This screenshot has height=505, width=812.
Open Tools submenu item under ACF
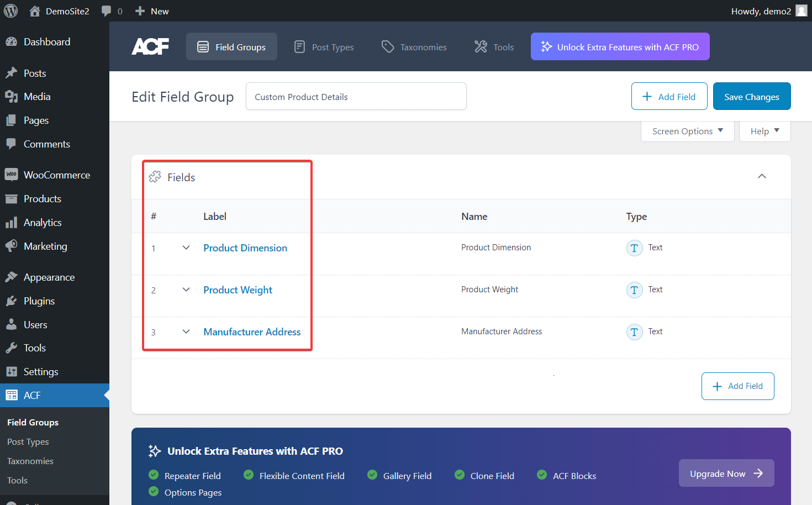pyautogui.click(x=17, y=480)
